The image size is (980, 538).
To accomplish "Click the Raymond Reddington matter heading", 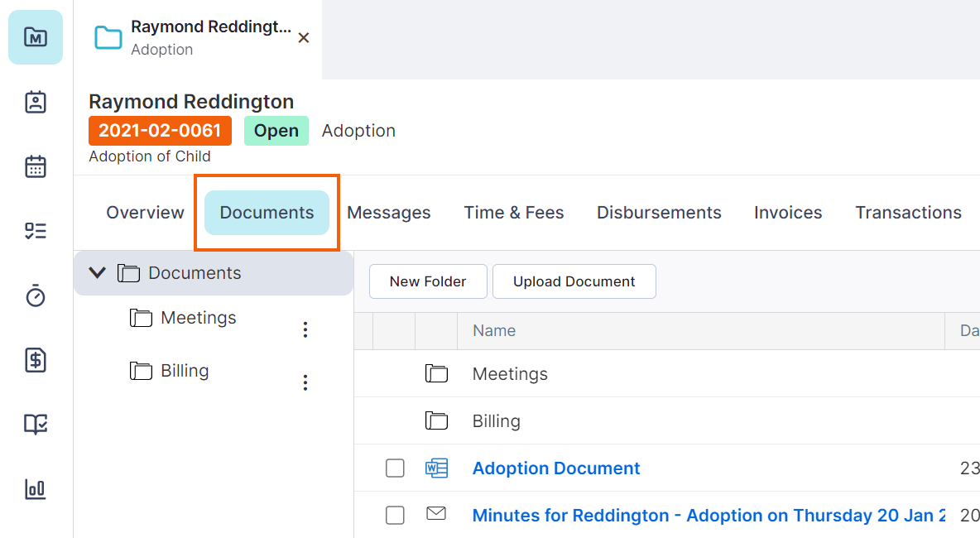I will [191, 101].
